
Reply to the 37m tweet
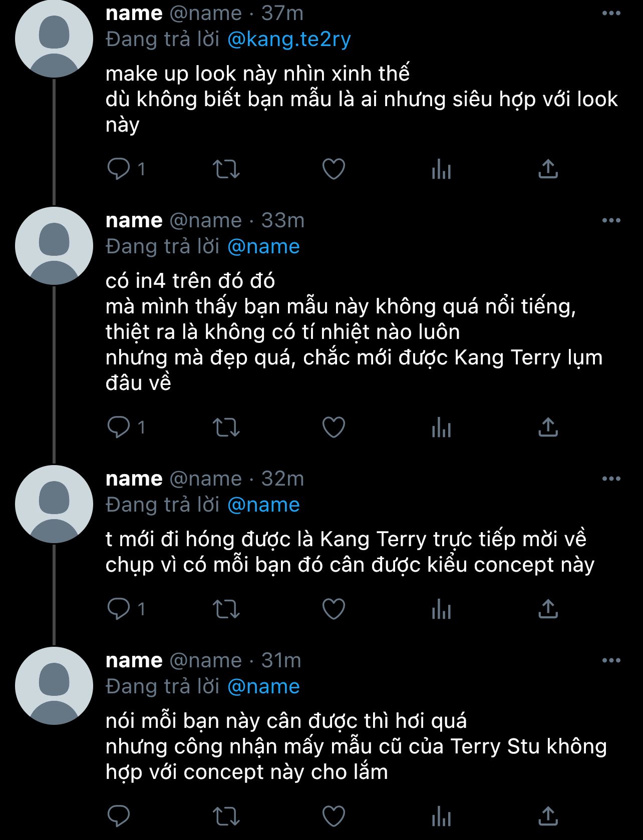click(x=119, y=169)
